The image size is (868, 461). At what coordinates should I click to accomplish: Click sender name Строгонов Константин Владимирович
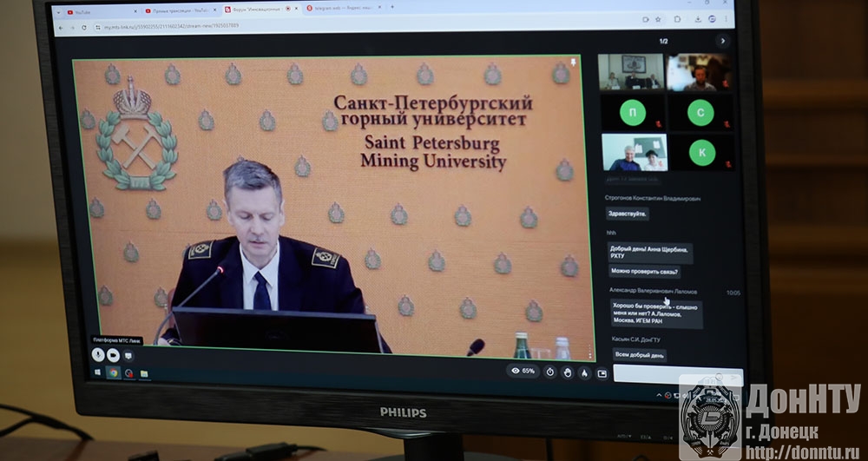coord(653,198)
